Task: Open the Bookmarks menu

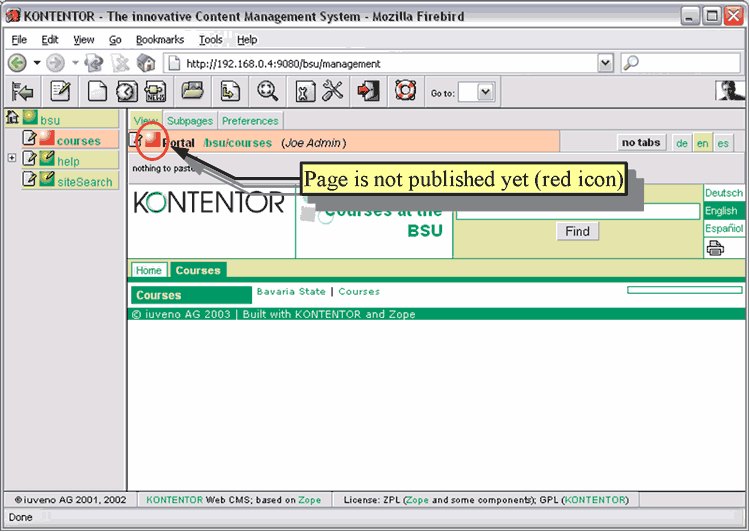Action: pyautogui.click(x=160, y=40)
